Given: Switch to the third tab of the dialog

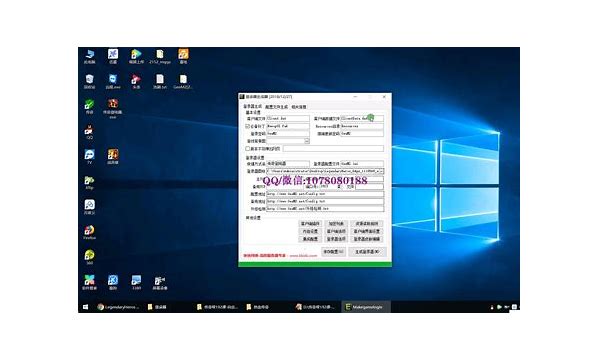Looking at the screenshot, I should pyautogui.click(x=299, y=107).
